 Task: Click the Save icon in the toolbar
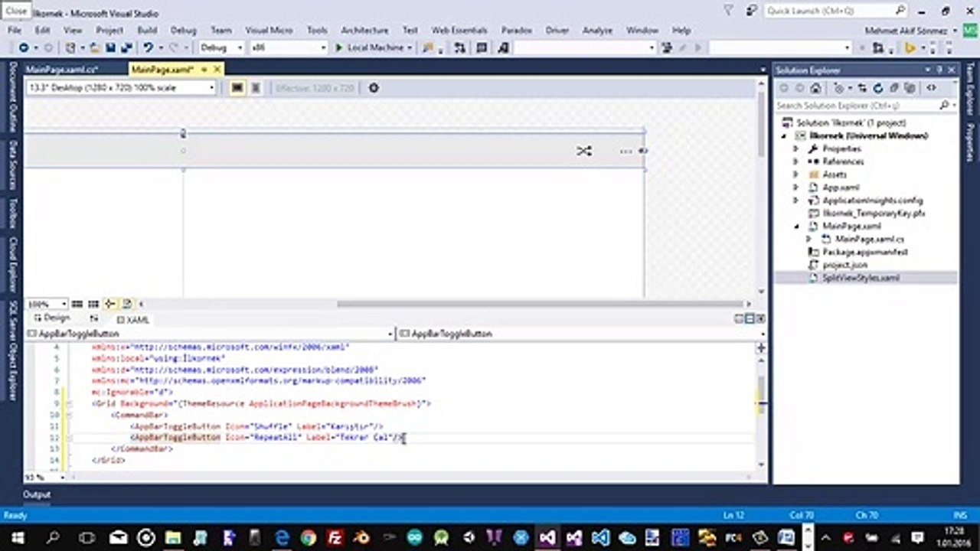pyautogui.click(x=110, y=47)
